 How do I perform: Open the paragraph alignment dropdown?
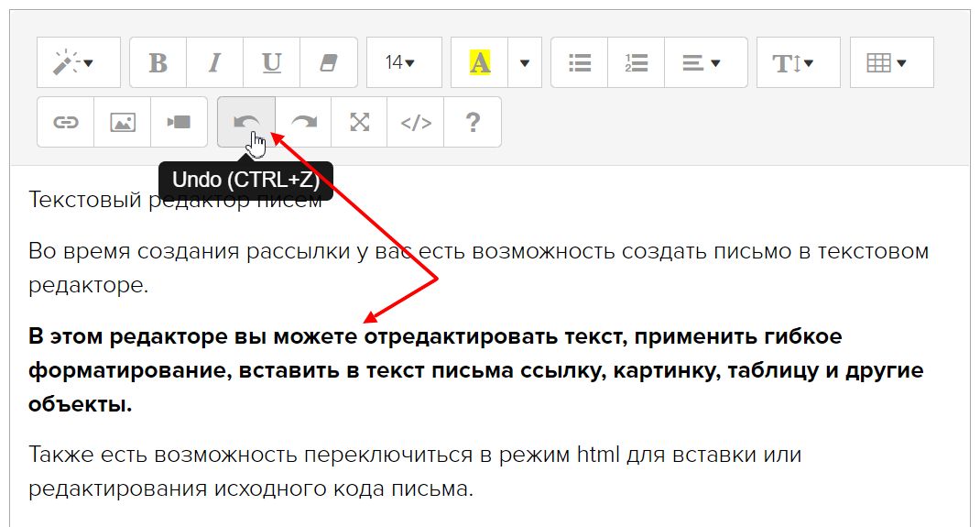pos(705,62)
